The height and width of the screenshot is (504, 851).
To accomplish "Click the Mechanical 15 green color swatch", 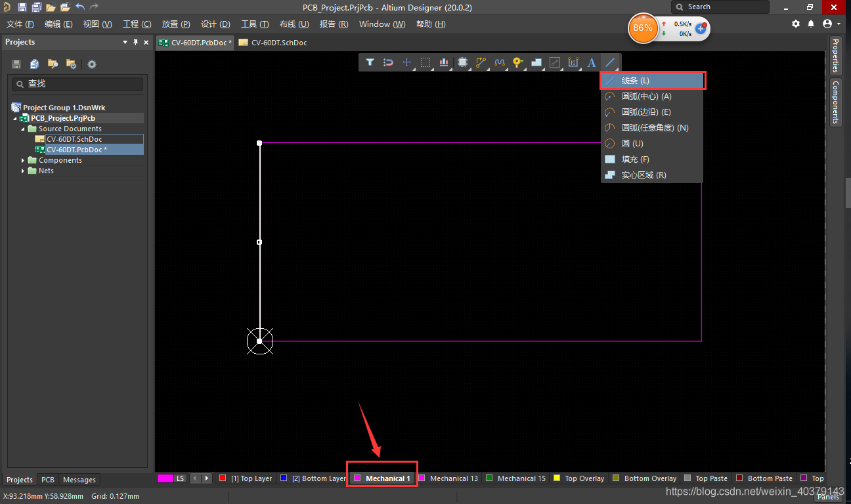I will pos(489,478).
